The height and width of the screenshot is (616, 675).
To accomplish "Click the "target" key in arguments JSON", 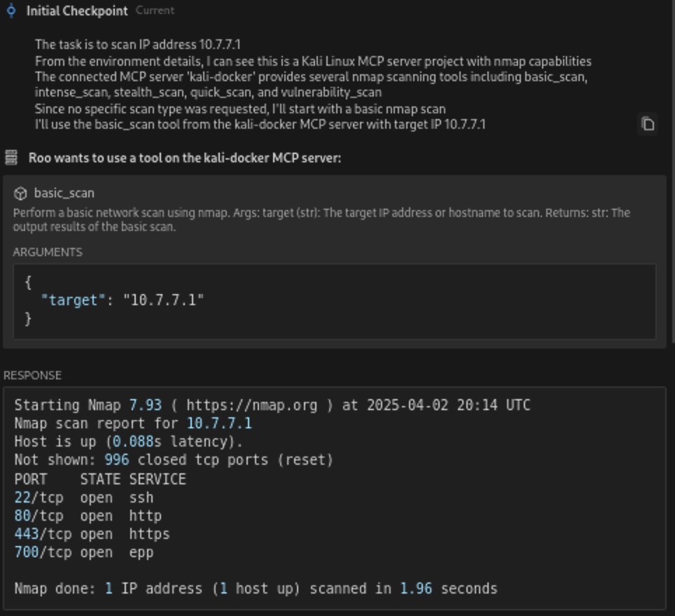I will click(x=73, y=300).
